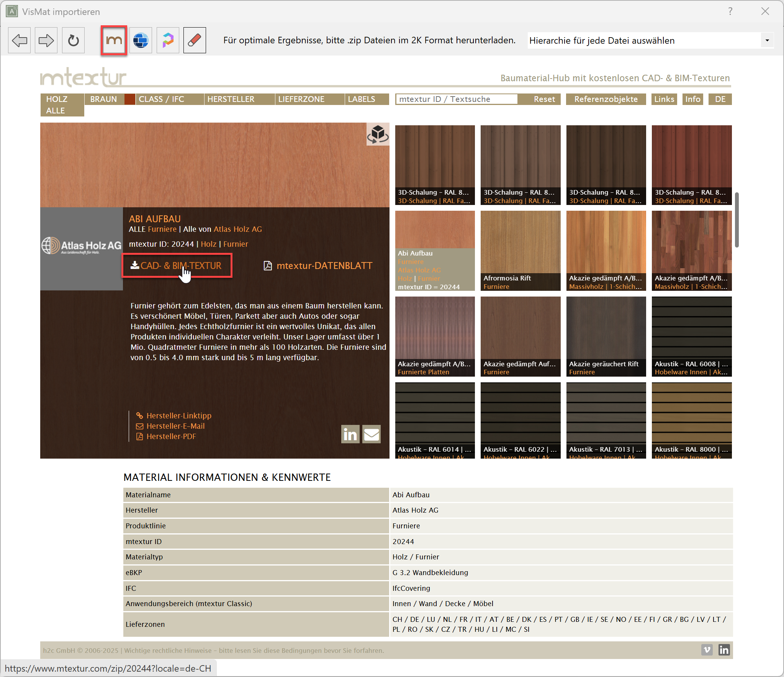This screenshot has width=784, height=677.
Task: Select the Akazie geräuchert Rift thumbnail
Action: click(606, 336)
